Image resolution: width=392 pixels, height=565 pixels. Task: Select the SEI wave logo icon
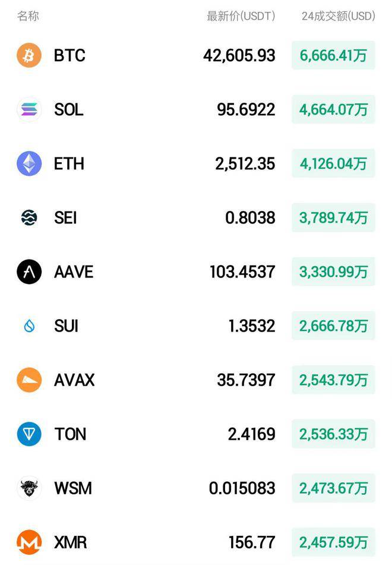tap(29, 217)
